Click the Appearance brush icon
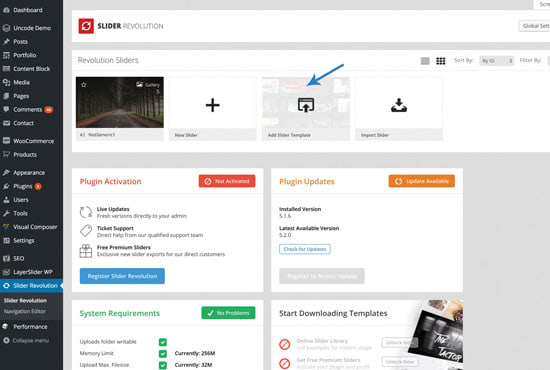The width and height of the screenshot is (550, 370). coord(6,172)
